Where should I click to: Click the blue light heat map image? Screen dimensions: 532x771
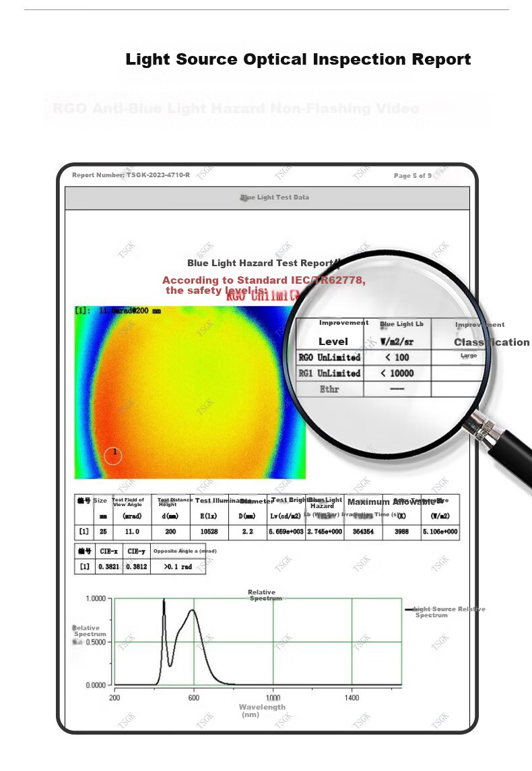[x=190, y=392]
